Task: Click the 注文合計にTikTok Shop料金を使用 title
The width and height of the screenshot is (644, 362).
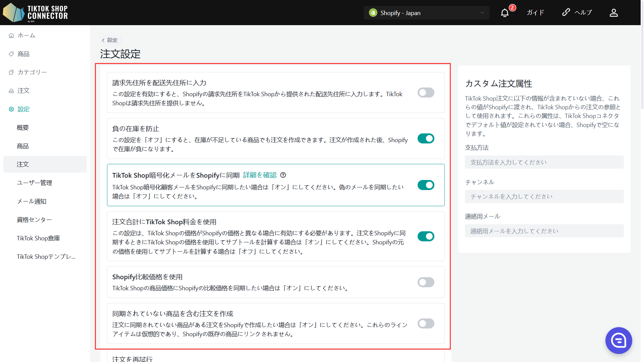Action: (164, 222)
